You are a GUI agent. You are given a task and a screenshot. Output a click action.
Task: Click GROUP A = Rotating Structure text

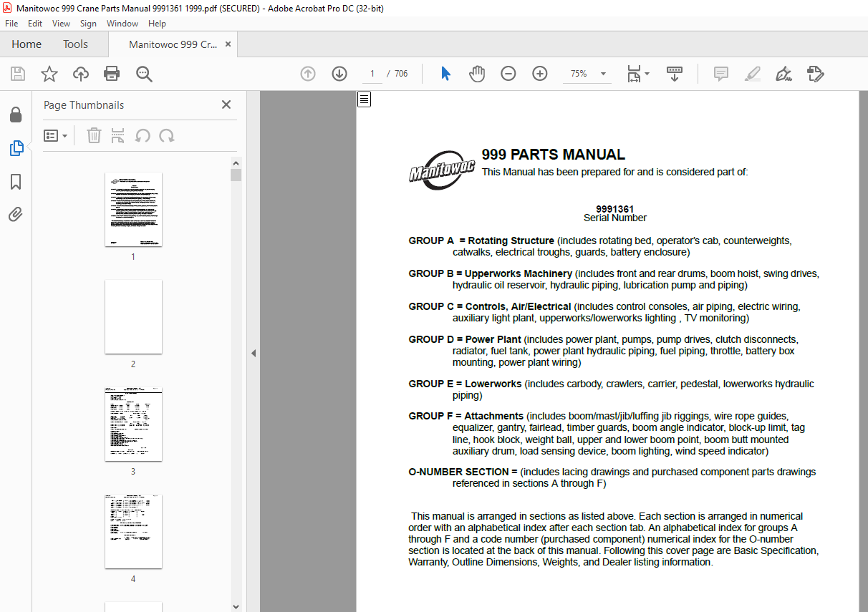coord(481,241)
